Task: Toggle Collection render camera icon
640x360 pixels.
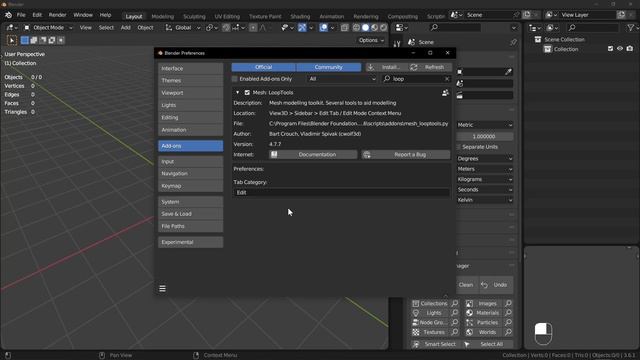Action: coord(630,49)
